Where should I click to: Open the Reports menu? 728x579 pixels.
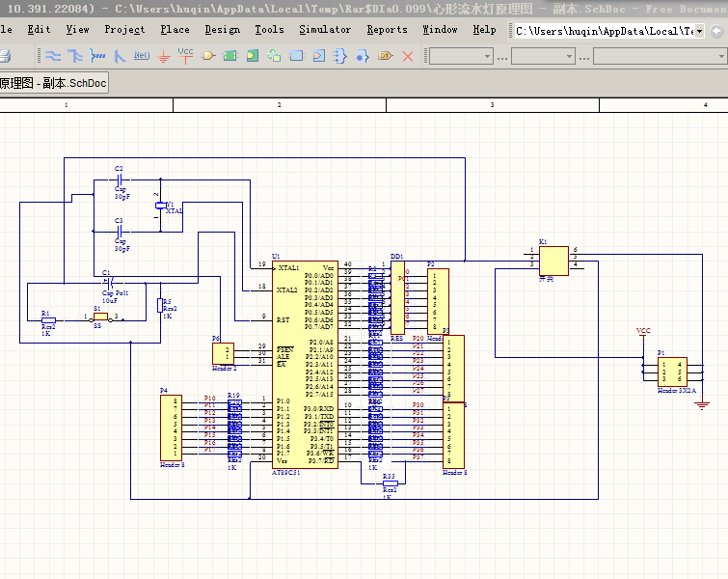point(387,30)
